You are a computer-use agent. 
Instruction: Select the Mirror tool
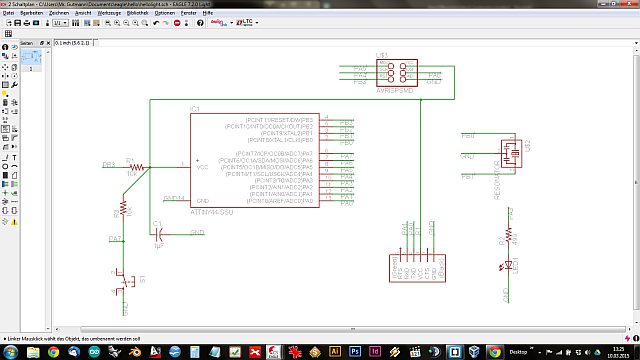pyautogui.click(x=5, y=76)
